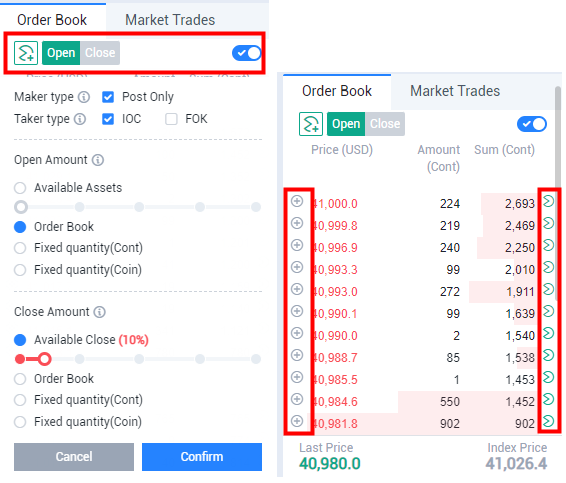Viewport: 566px width, 483px height.
Task: Turn off the blue toggle in right order book
Action: coord(532,124)
